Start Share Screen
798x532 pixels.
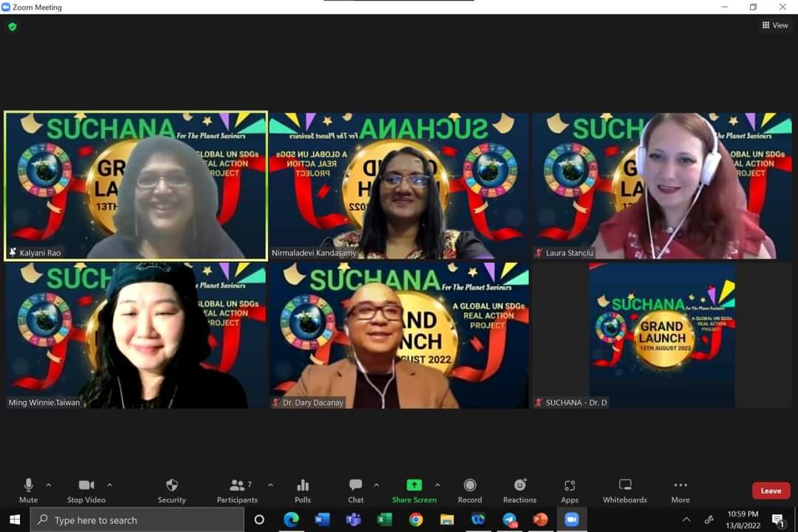point(414,491)
